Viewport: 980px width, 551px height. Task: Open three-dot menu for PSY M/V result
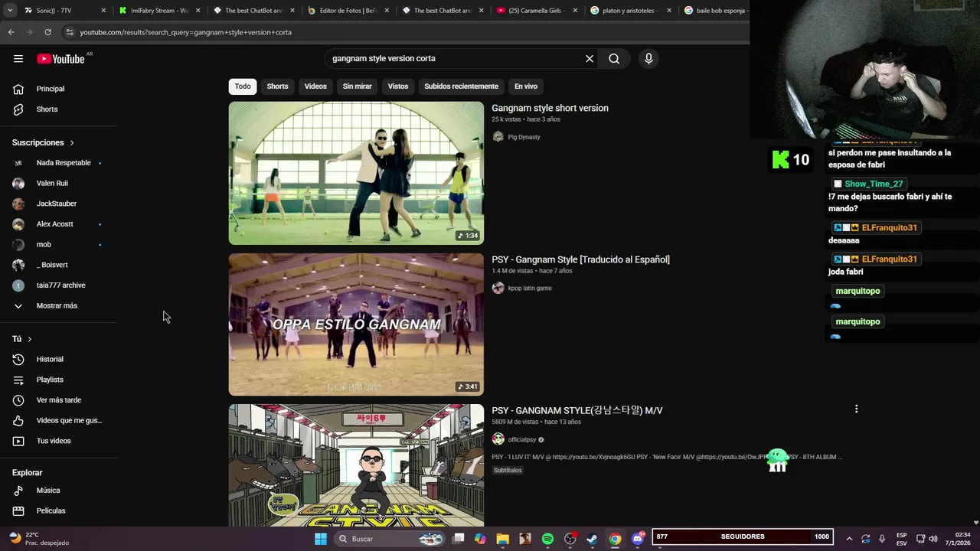[856, 409]
